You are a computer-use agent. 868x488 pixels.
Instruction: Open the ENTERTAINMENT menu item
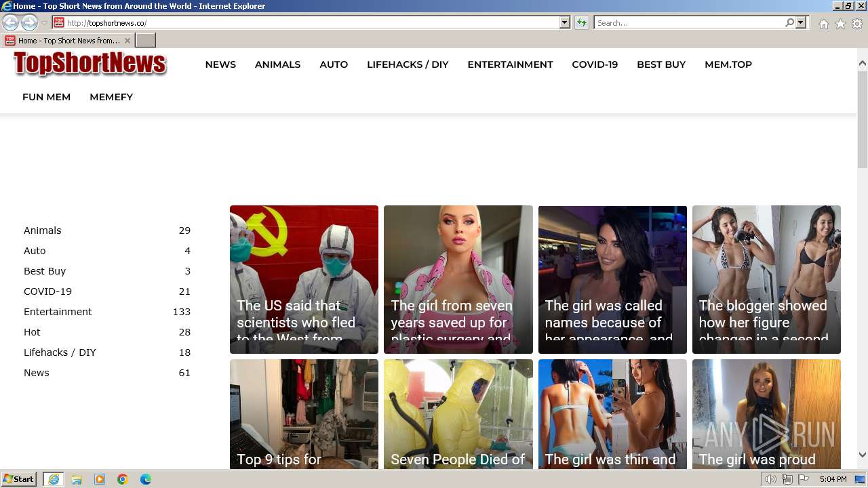[510, 64]
